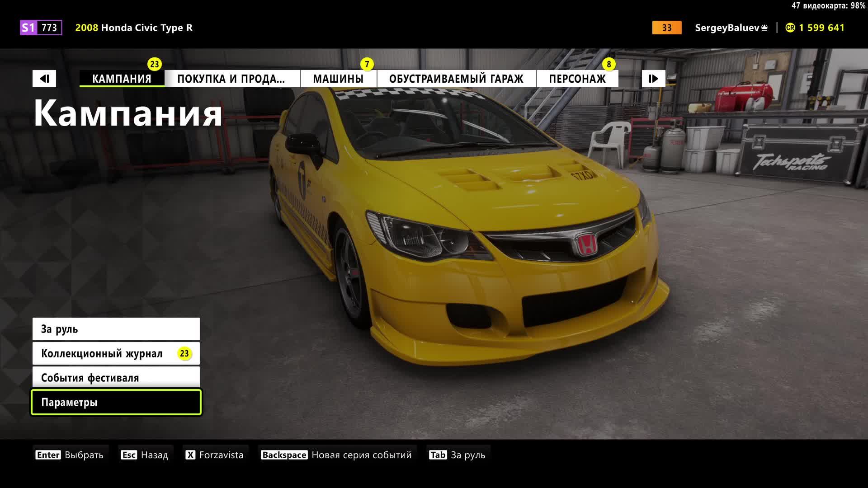
Task: Click the S1 773 class badge
Action: (x=41, y=28)
